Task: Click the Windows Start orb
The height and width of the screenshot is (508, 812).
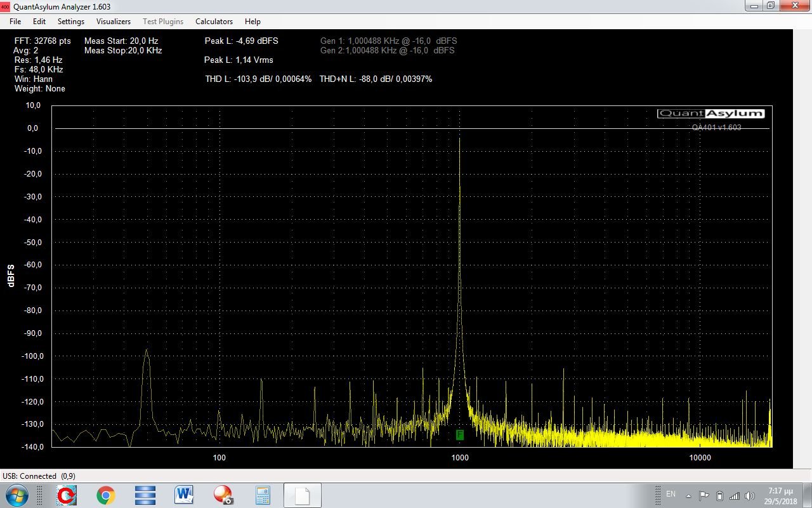Action: (x=17, y=495)
